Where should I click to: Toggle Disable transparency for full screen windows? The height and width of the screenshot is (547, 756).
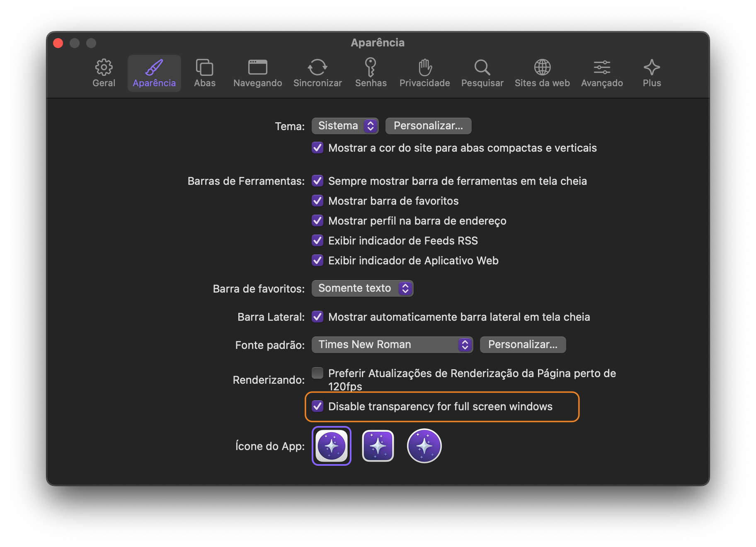click(317, 407)
